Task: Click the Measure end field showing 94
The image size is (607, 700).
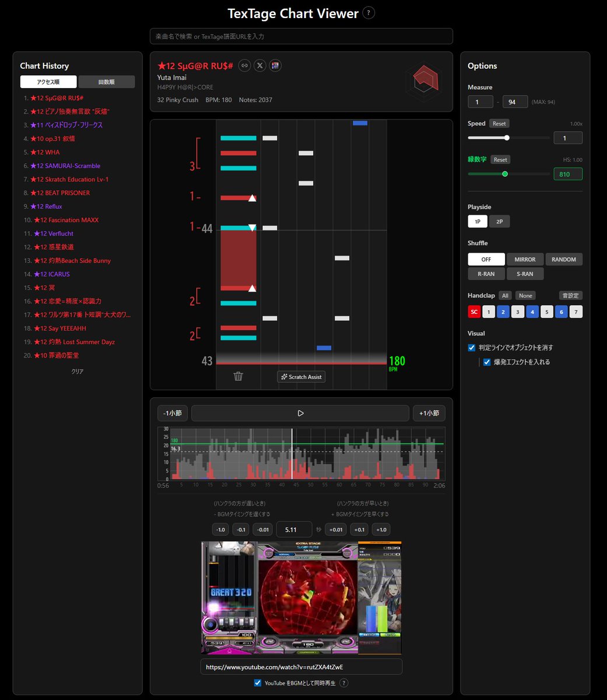Action: tap(515, 102)
